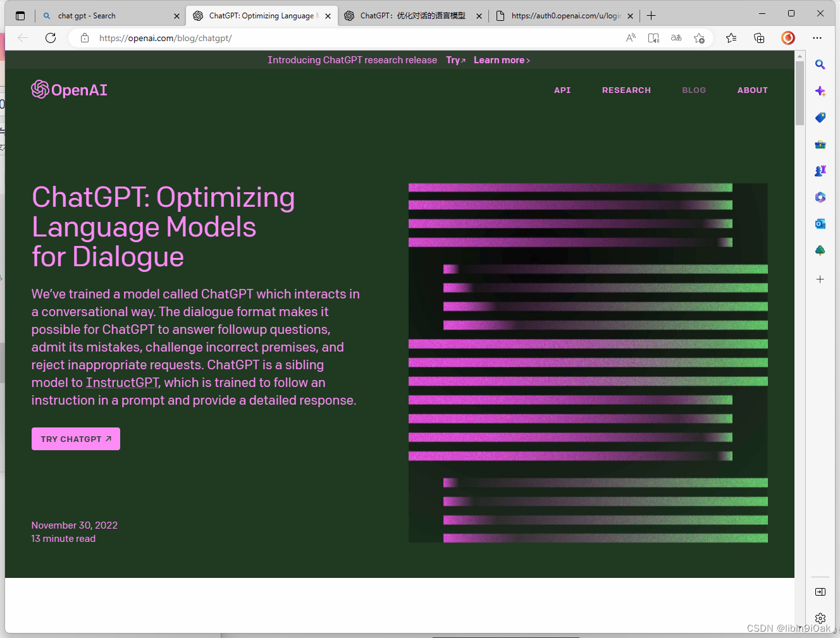Open the sidebar Outlook icon
The height and width of the screenshot is (638, 840).
click(x=820, y=224)
